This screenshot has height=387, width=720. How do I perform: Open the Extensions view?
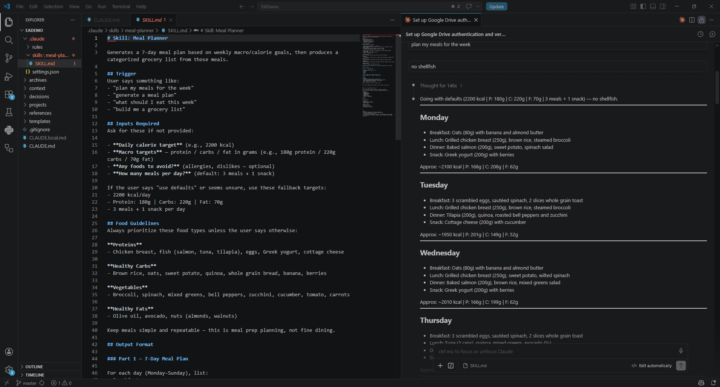coord(9,95)
